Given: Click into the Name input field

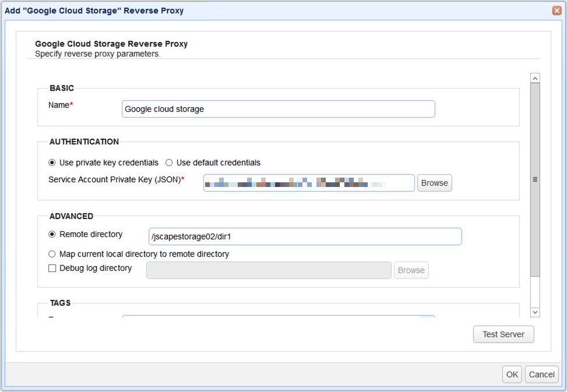Looking at the screenshot, I should 278,109.
